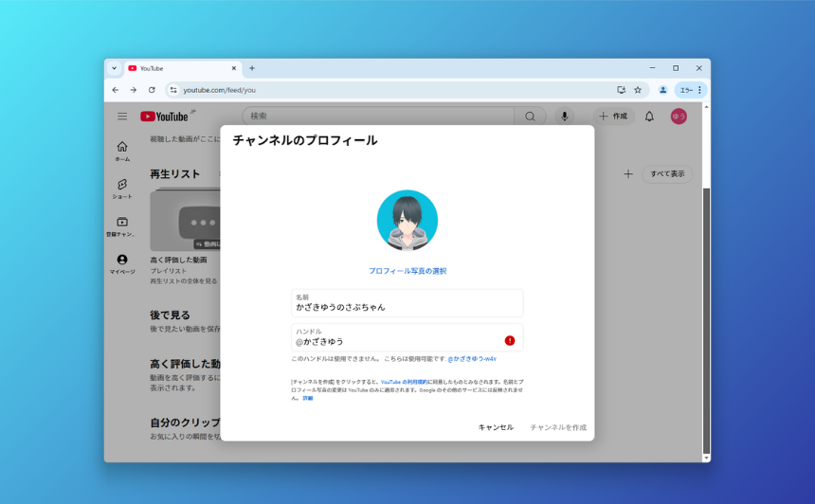
Task: Open 登録チャンネル in sidebar
Action: [x=122, y=227]
